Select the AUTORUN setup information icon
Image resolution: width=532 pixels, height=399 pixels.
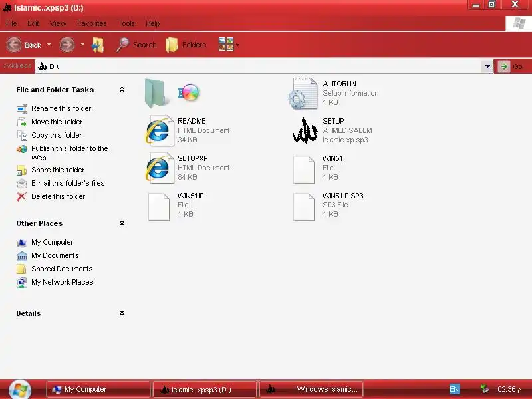coord(303,93)
